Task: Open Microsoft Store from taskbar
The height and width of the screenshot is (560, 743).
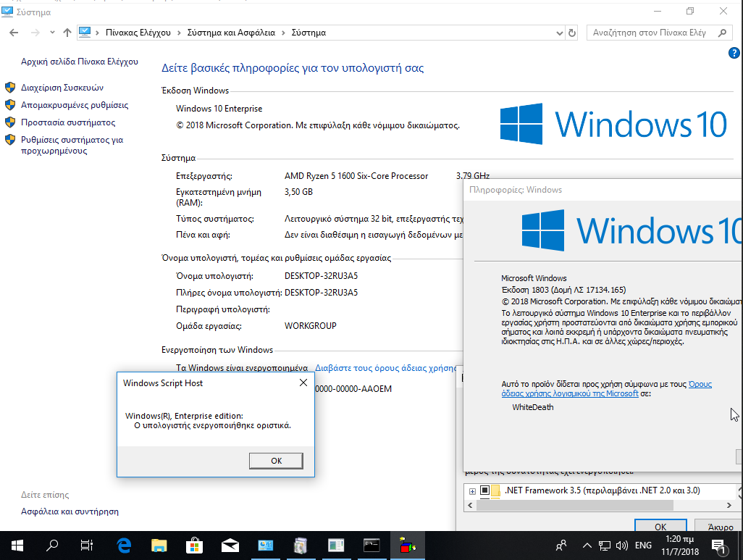Action: 194,546
